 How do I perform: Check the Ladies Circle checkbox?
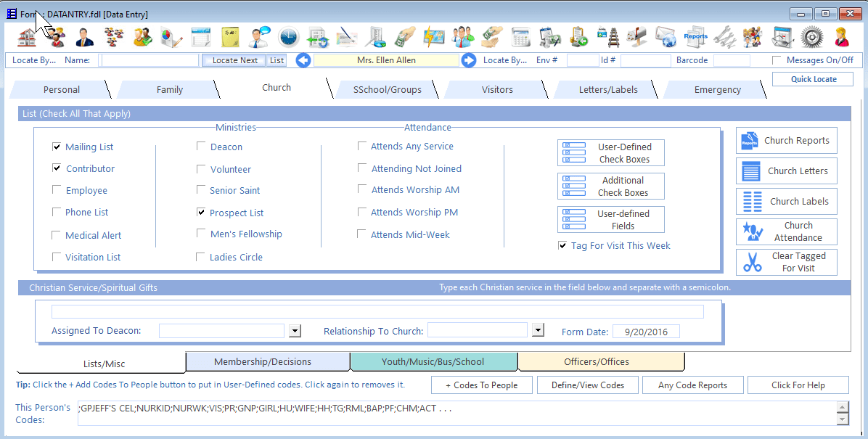[x=201, y=256]
